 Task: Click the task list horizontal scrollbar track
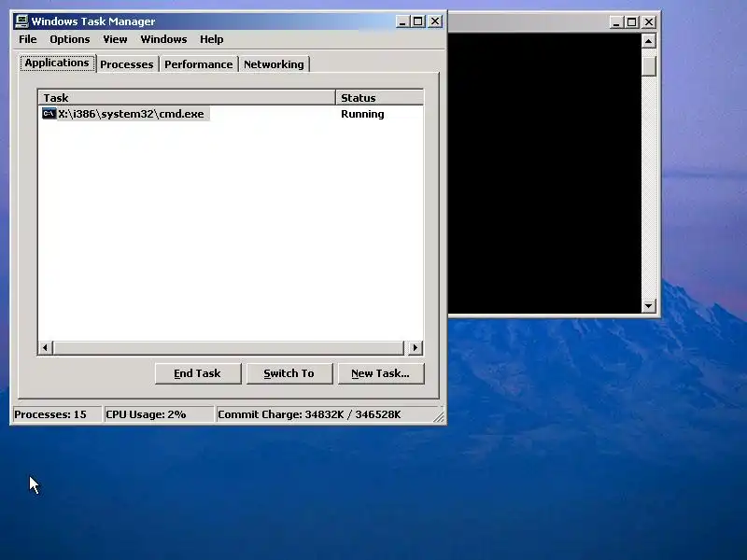pos(229,347)
